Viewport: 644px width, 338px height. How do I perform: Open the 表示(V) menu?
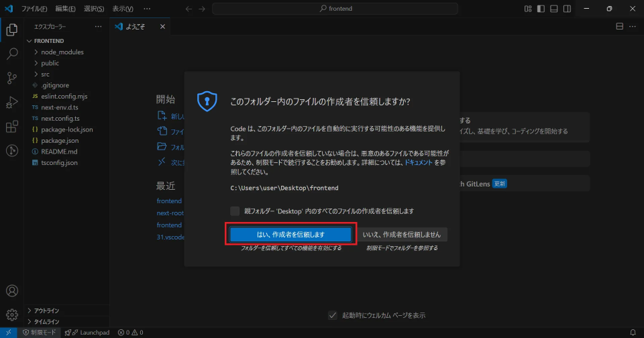pos(123,9)
